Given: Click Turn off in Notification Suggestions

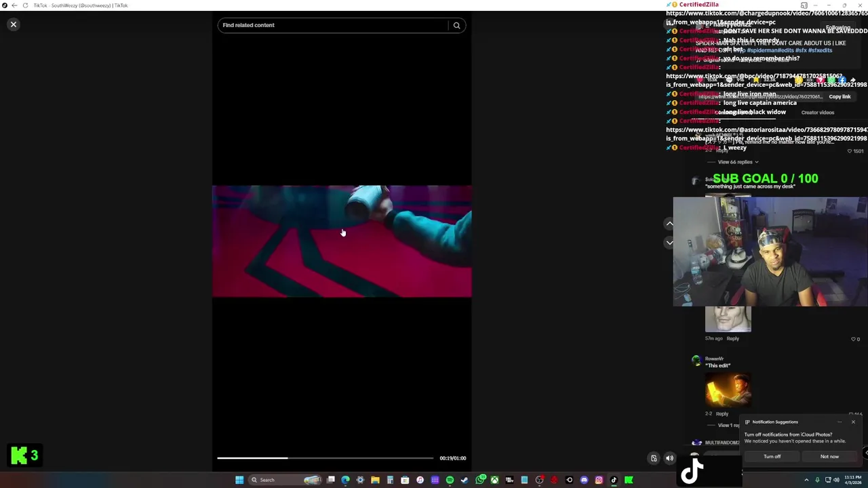Looking at the screenshot, I should tap(772, 456).
